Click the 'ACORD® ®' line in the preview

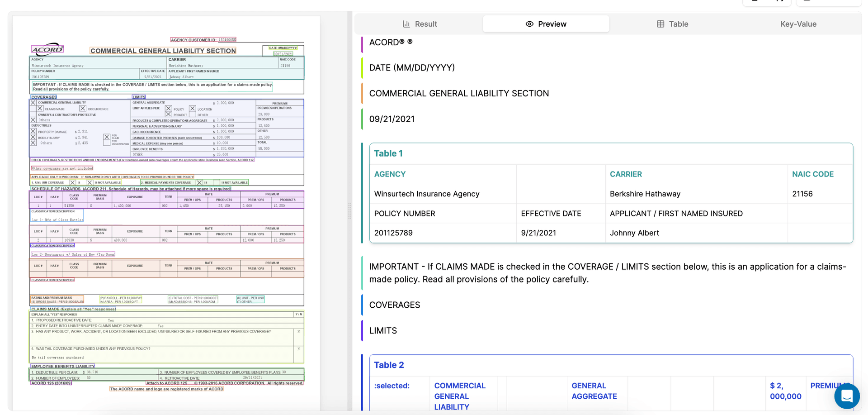click(391, 42)
